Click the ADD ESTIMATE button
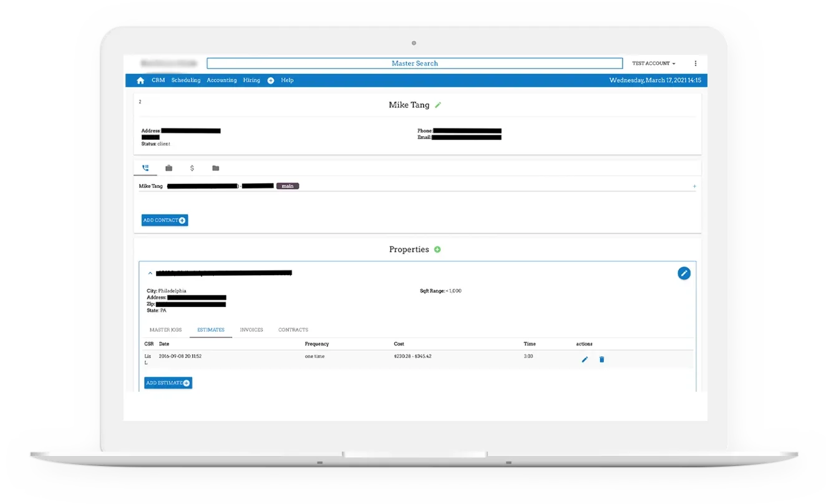This screenshot has height=504, width=826. [168, 383]
